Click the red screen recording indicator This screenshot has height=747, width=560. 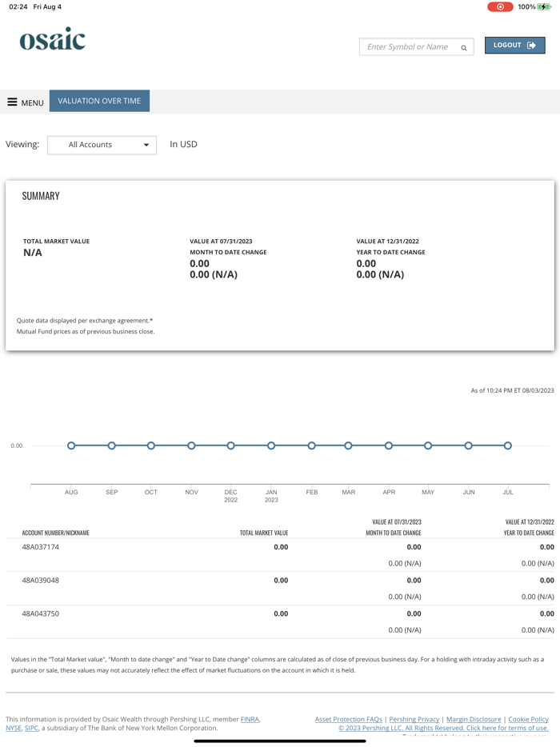[500, 6]
